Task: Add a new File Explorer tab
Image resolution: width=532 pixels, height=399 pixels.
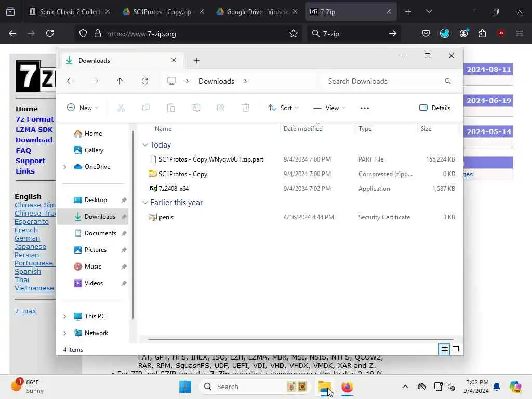Action: click(196, 61)
